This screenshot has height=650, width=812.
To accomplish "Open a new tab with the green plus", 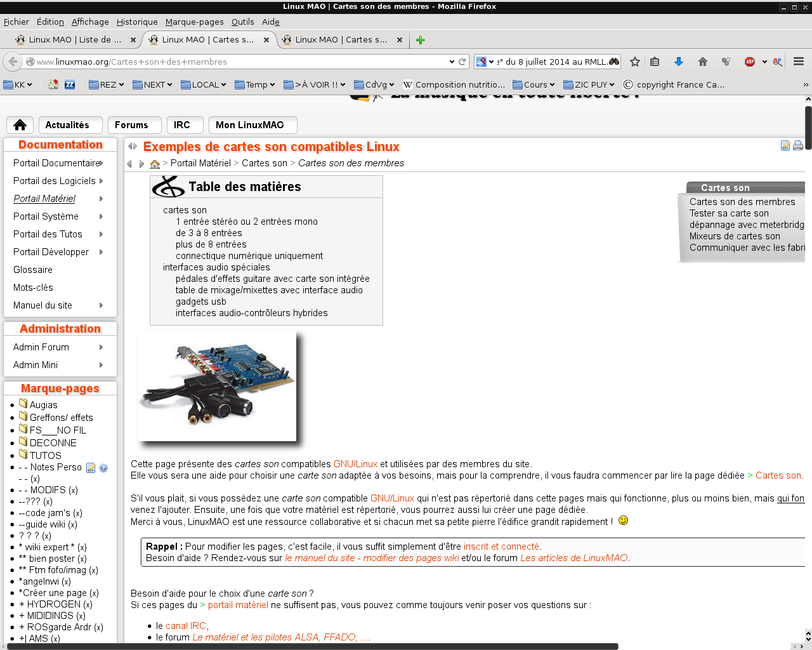I will [x=420, y=40].
